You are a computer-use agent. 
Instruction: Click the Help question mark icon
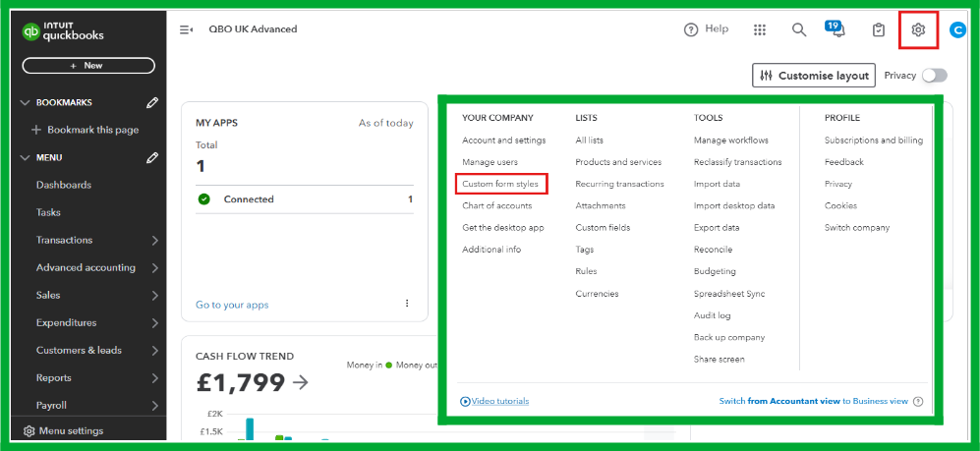691,29
